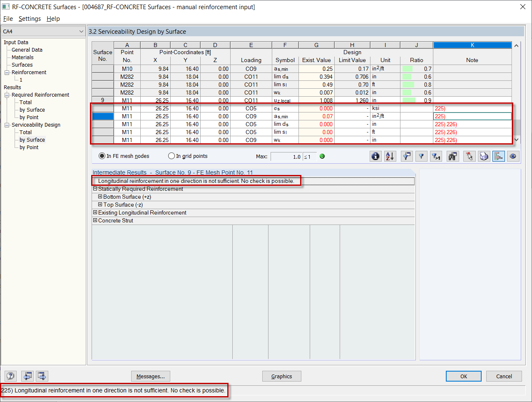This screenshot has width=532, height=402.
Task: Open printing via the printer icon
Action: (x=484, y=156)
